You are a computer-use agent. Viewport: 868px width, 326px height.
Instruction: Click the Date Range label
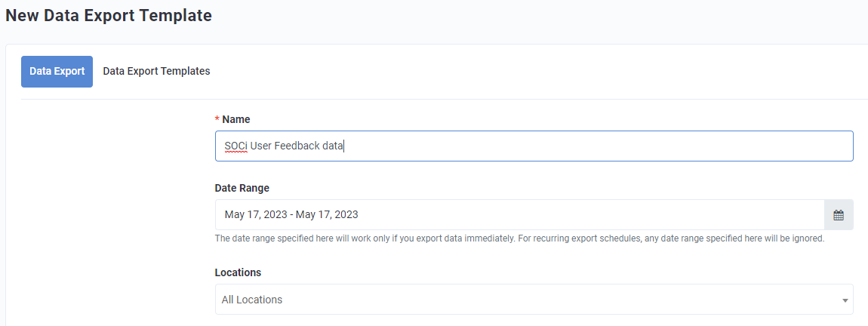point(242,188)
